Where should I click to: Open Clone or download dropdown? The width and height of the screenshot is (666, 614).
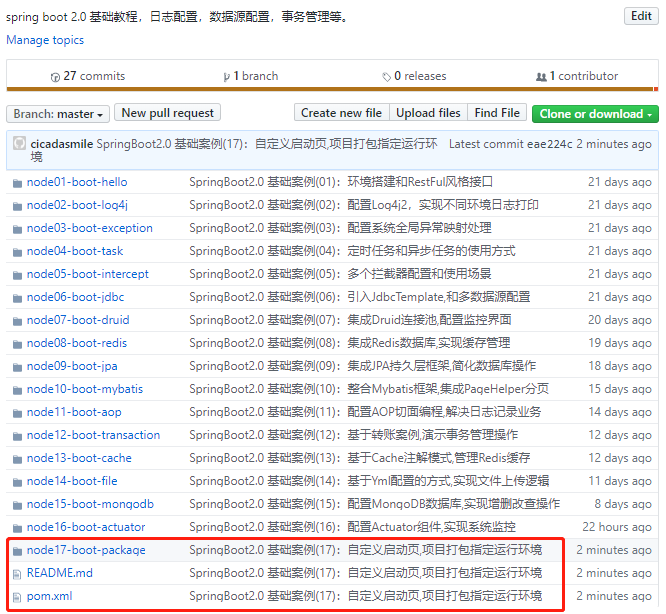[x=595, y=114]
